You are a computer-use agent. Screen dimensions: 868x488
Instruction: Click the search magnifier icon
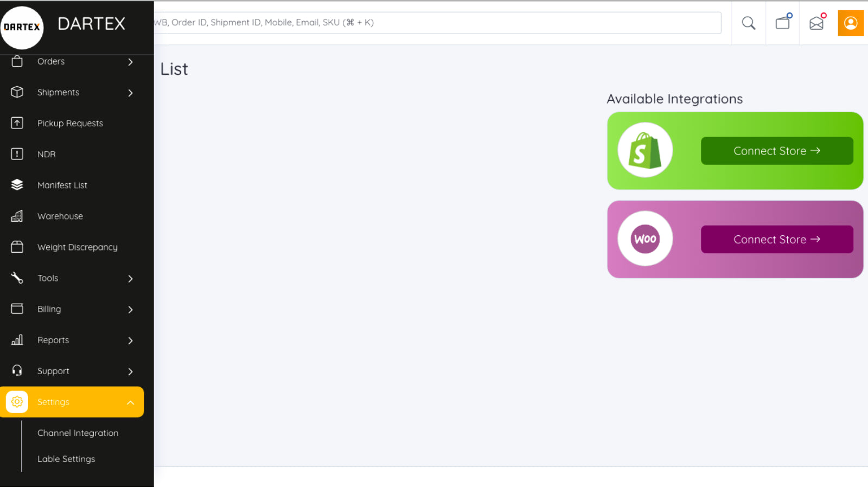tap(749, 23)
